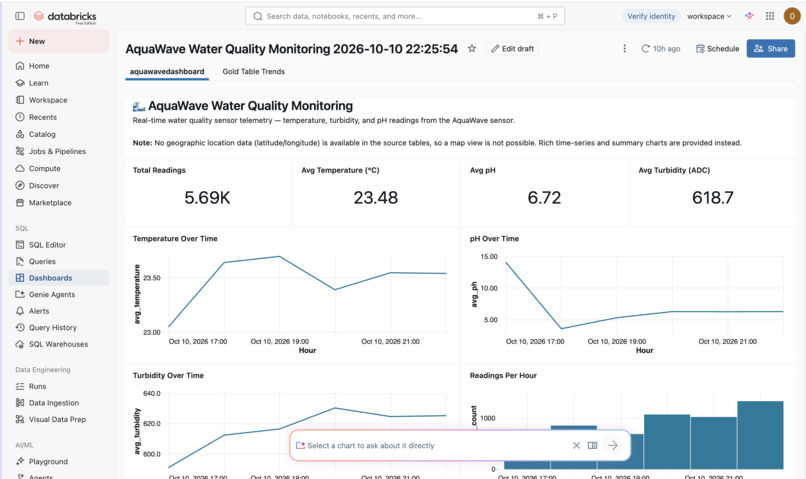806x479 pixels.
Task: Click the pH Over Time chart title
Action: (494, 238)
